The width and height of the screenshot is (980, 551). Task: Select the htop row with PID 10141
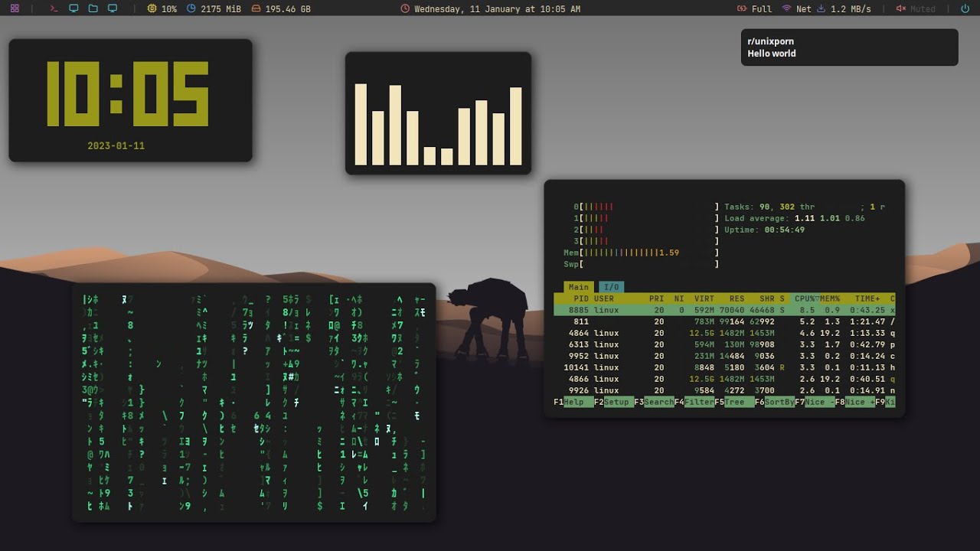click(724, 367)
